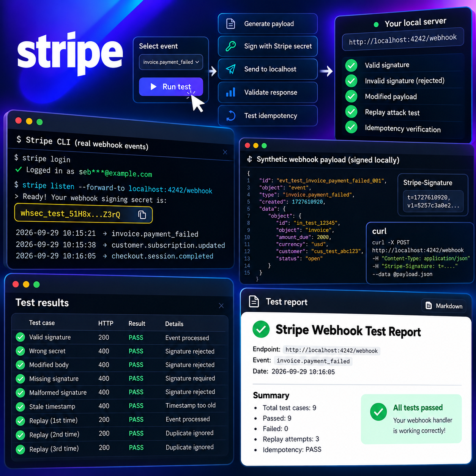
Task: Click the green window dot on the Stripe CLI window
Action: (39, 122)
